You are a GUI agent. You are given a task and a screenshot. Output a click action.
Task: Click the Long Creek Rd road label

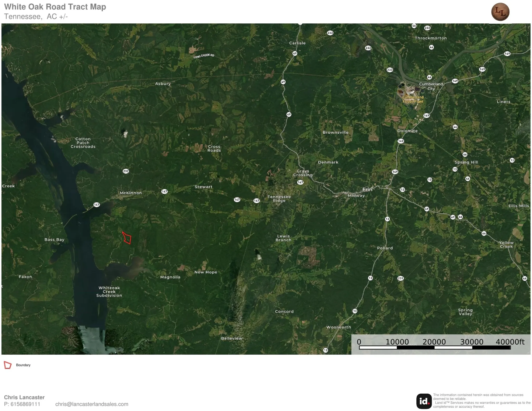(204, 56)
